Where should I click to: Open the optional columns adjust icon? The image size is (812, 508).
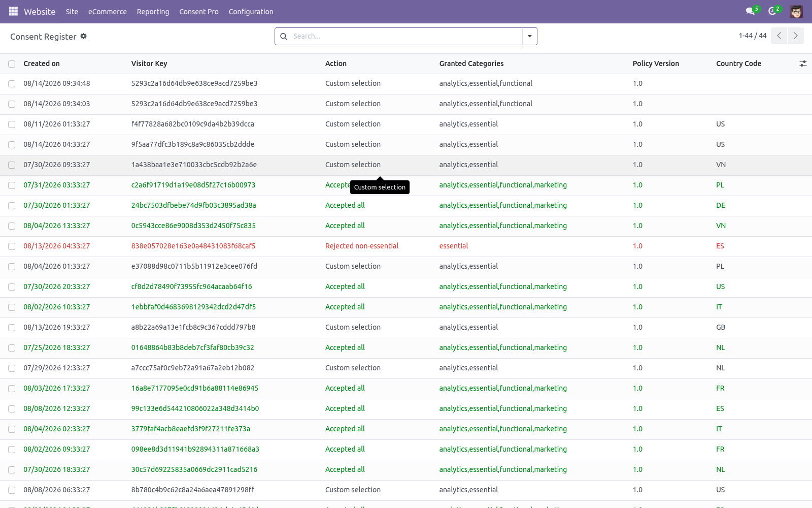(803, 63)
